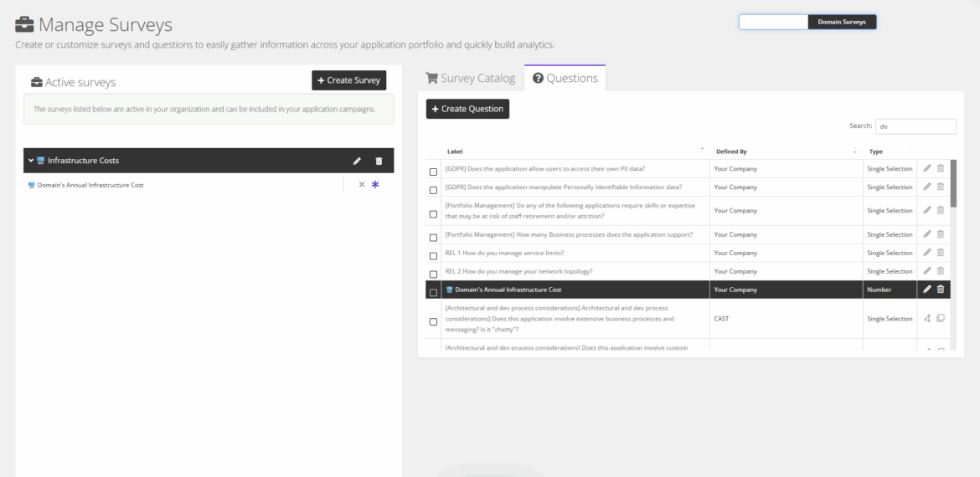The image size is (980, 477).
Task: Tick the GDPR PII data access checkbox
Action: [433, 172]
